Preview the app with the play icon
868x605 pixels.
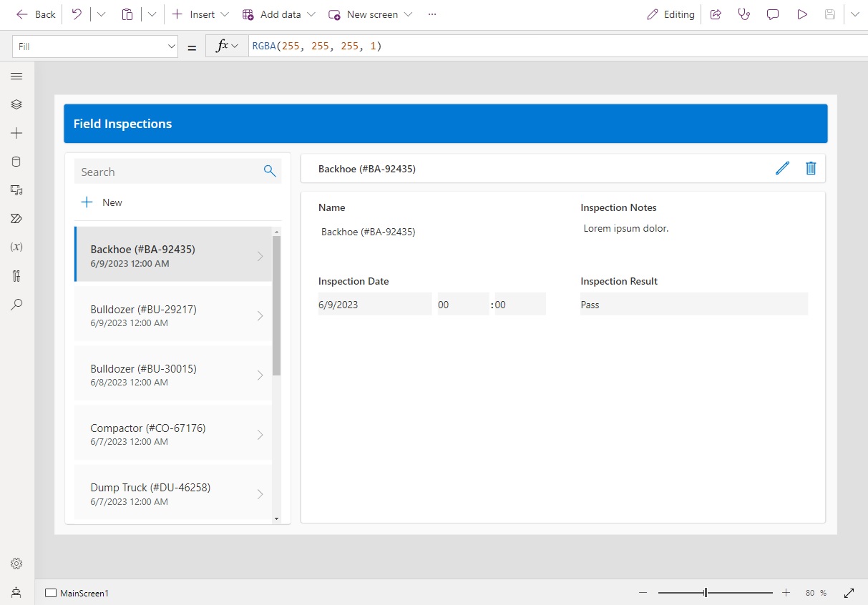tap(801, 14)
